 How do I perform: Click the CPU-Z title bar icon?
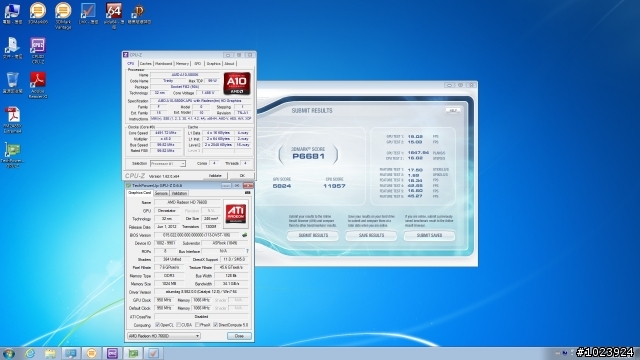[x=126, y=55]
